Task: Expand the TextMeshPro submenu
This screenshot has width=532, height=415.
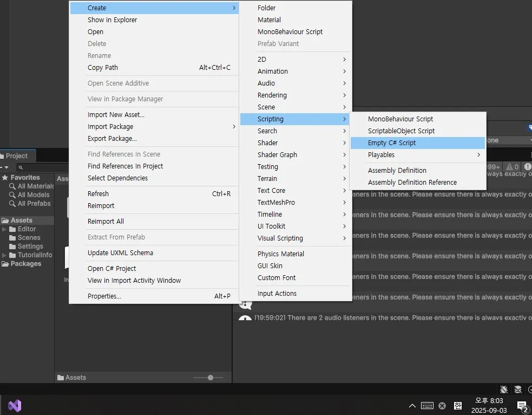Action: (295, 203)
